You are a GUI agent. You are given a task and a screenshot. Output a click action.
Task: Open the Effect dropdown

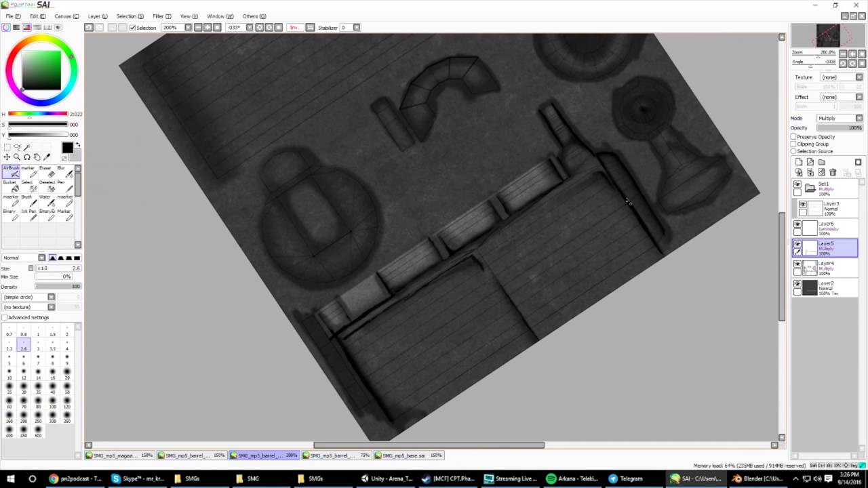[859, 97]
